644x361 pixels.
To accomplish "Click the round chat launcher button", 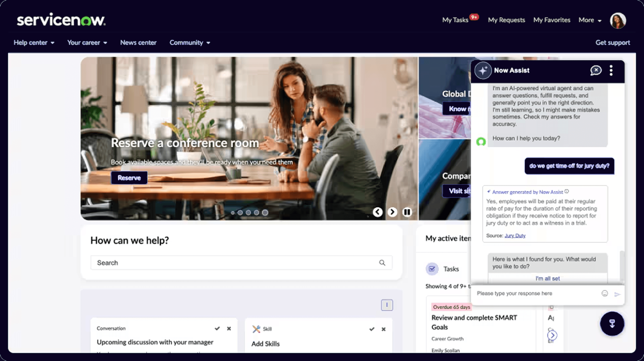I will [x=612, y=324].
